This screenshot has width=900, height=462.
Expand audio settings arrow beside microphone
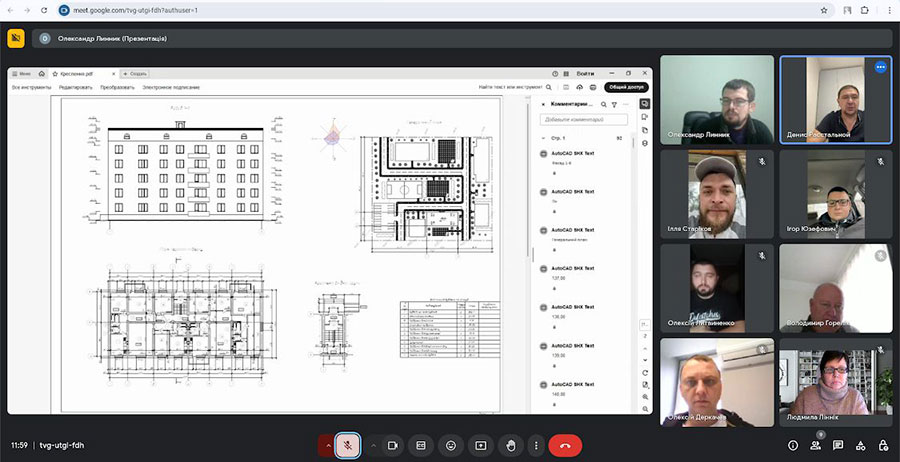click(x=327, y=445)
